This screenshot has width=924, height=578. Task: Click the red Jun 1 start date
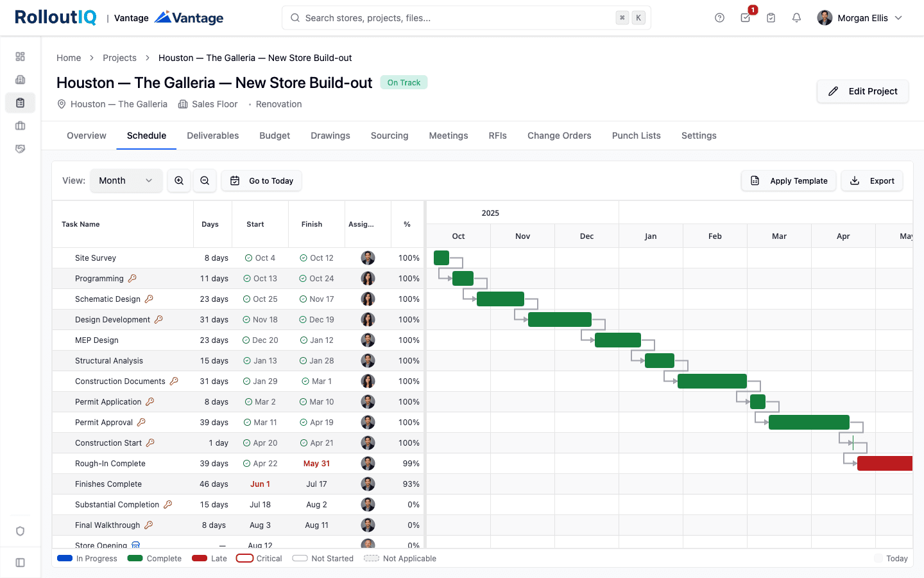260,484
